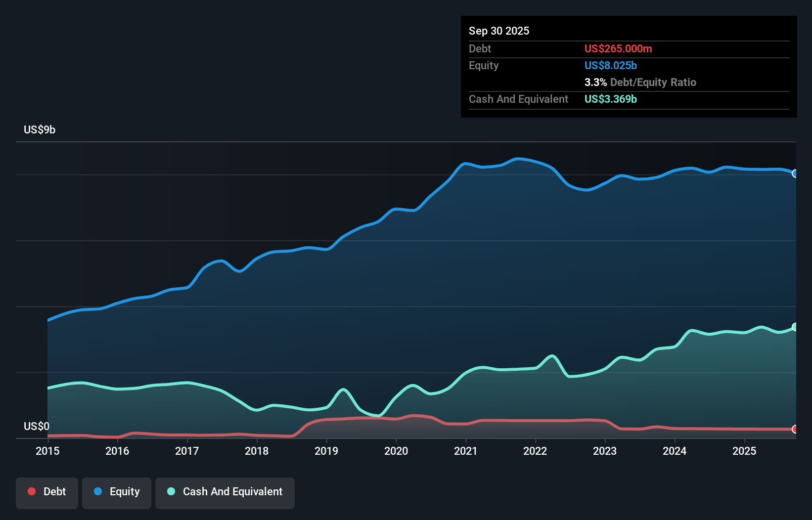This screenshot has width=812, height=520.
Task: Click the 2024 x-axis label
Action: 675,451
